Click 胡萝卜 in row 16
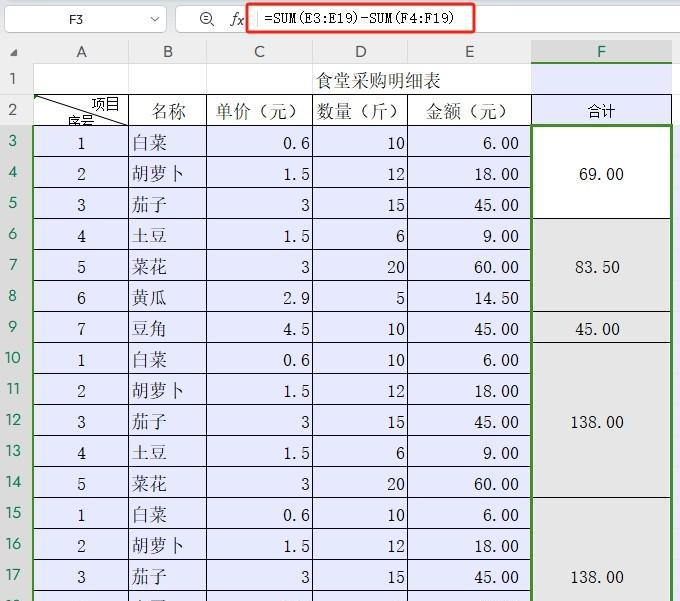This screenshot has width=680, height=601. pos(168,545)
